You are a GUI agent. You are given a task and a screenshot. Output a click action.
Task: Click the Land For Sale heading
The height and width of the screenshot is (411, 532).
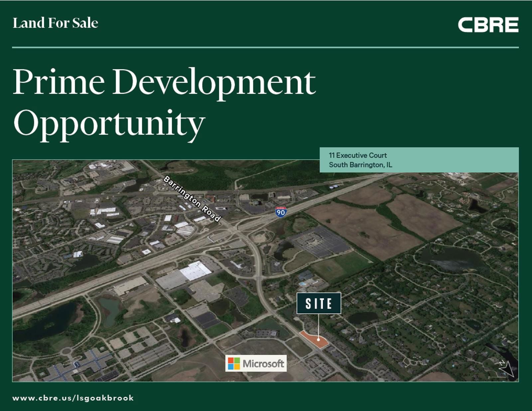56,23
